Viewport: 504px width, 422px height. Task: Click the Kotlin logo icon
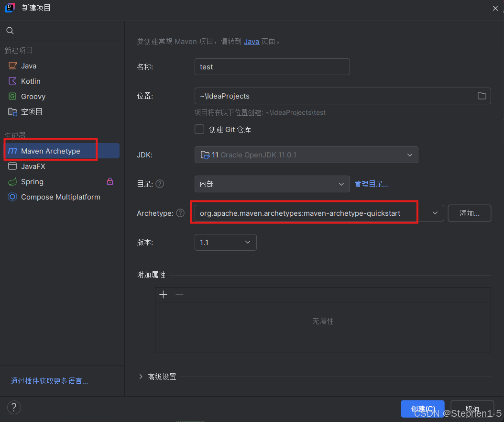pyautogui.click(x=12, y=81)
